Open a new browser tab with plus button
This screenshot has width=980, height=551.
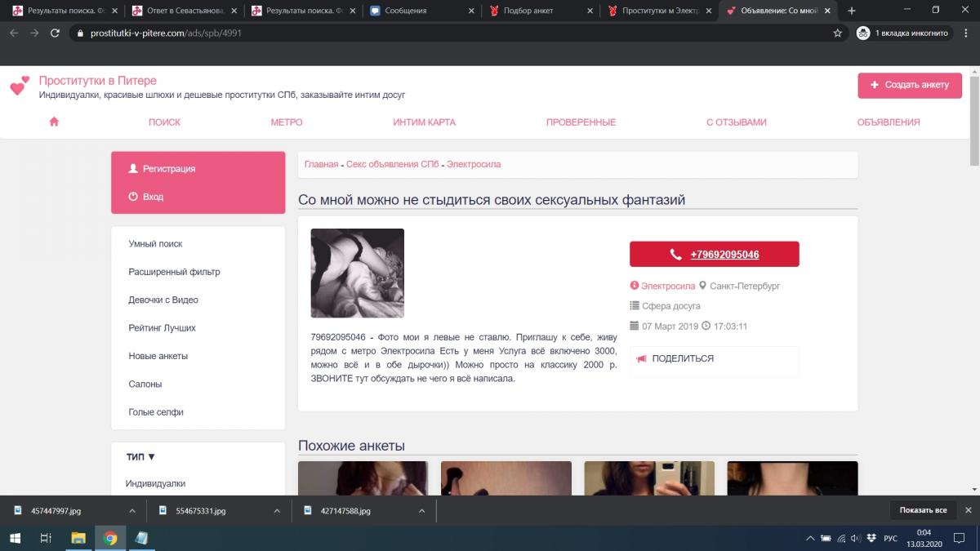pos(852,11)
